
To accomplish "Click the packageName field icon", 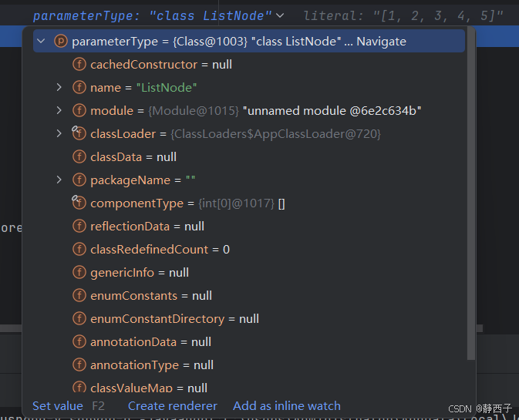I will pyautogui.click(x=79, y=180).
